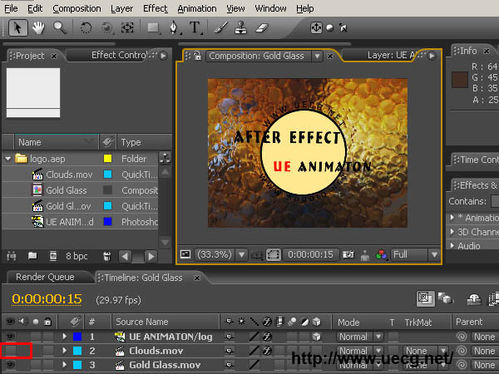Switch to the Render Queue tab
The width and height of the screenshot is (499, 374).
coord(45,277)
